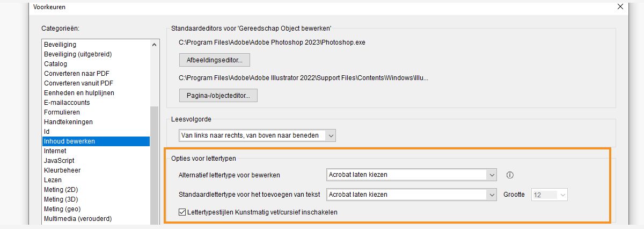The width and height of the screenshot is (644, 229).
Task: Select Kleurbeheer category
Action: [62, 170]
